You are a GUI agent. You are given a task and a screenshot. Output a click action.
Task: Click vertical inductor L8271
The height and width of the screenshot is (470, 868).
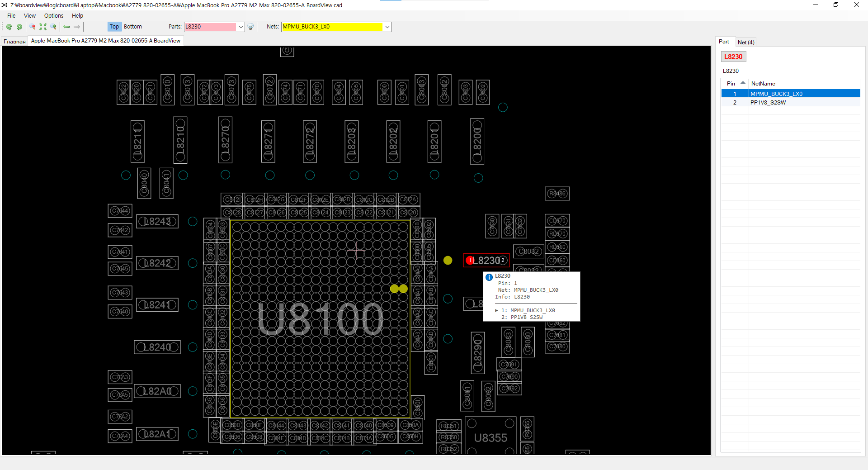(x=268, y=142)
